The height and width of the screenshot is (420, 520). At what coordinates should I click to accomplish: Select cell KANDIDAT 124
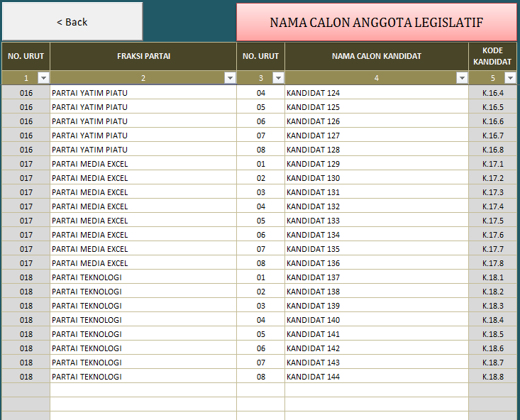[377, 92]
